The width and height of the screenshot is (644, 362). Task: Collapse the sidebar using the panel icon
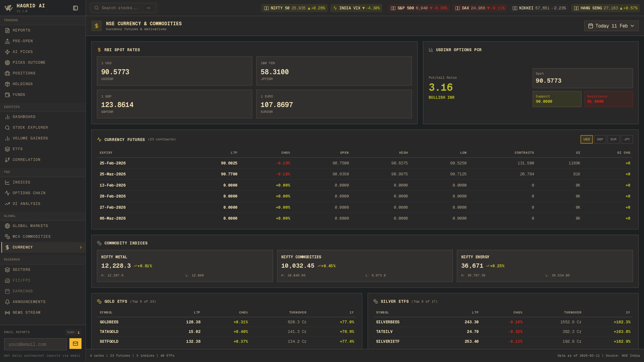[75, 8]
